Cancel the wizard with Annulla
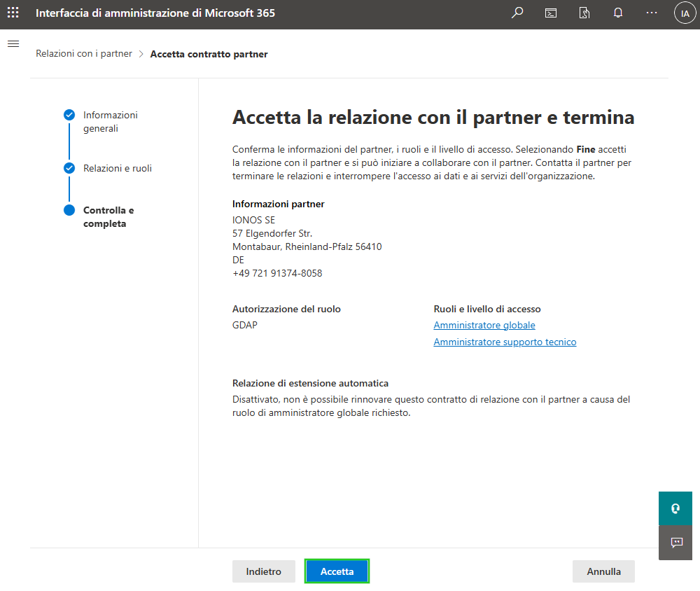The height and width of the screenshot is (591, 700). (x=603, y=571)
